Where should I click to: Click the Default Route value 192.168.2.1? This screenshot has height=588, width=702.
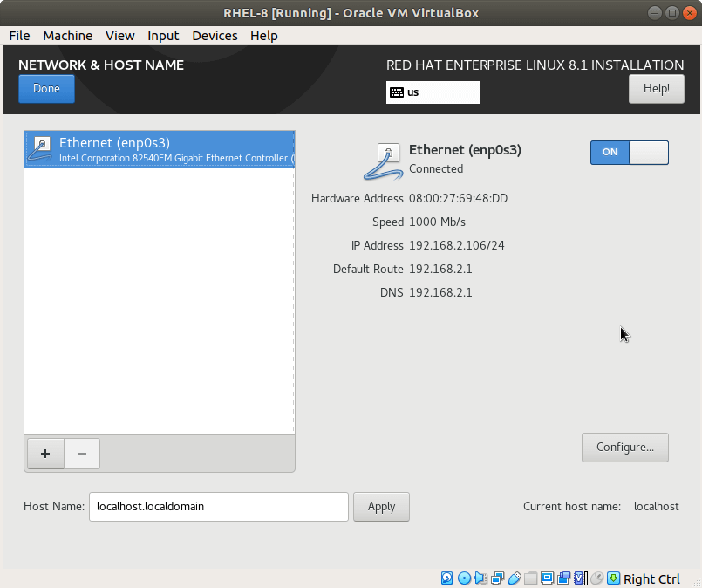pos(440,270)
